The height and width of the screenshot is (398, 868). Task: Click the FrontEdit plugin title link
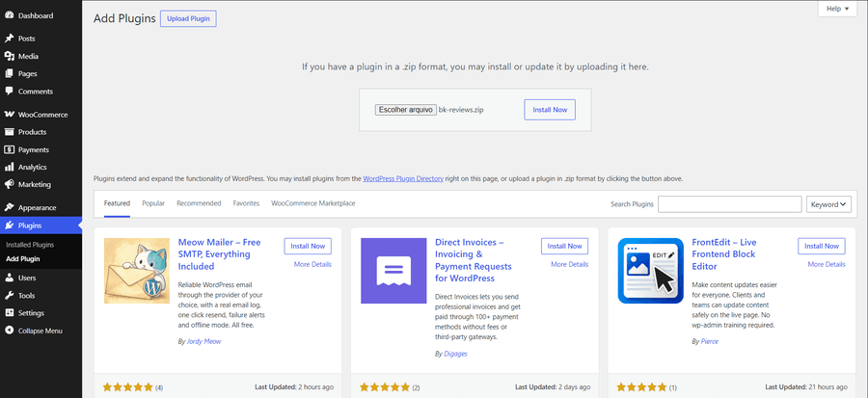tap(724, 254)
